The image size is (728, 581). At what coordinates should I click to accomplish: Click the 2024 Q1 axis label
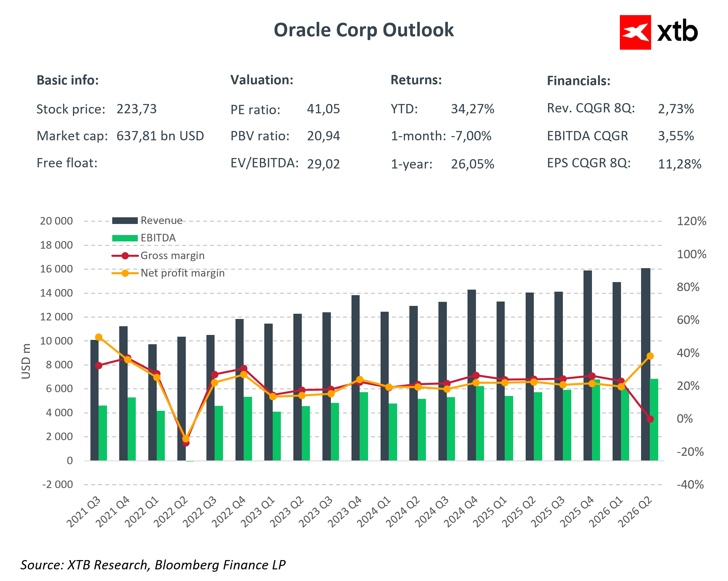374,512
